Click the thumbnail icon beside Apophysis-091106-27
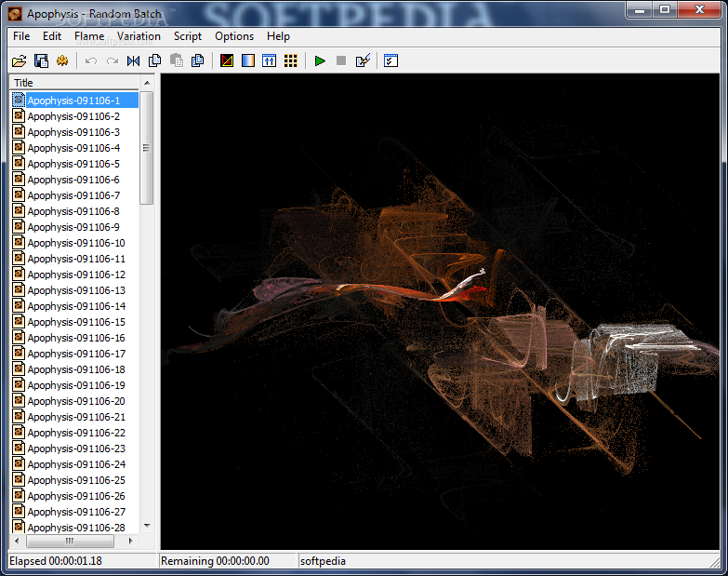 [x=18, y=511]
